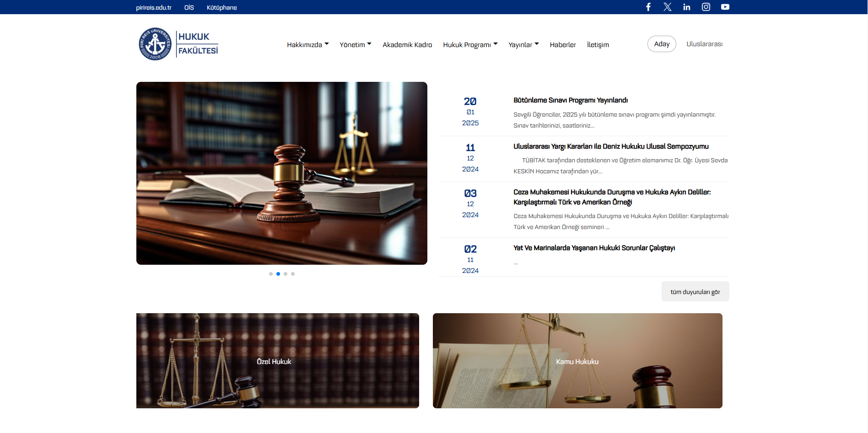Open the İletişim menu item
Image resolution: width=868 pixels, height=433 pixels.
coord(598,45)
